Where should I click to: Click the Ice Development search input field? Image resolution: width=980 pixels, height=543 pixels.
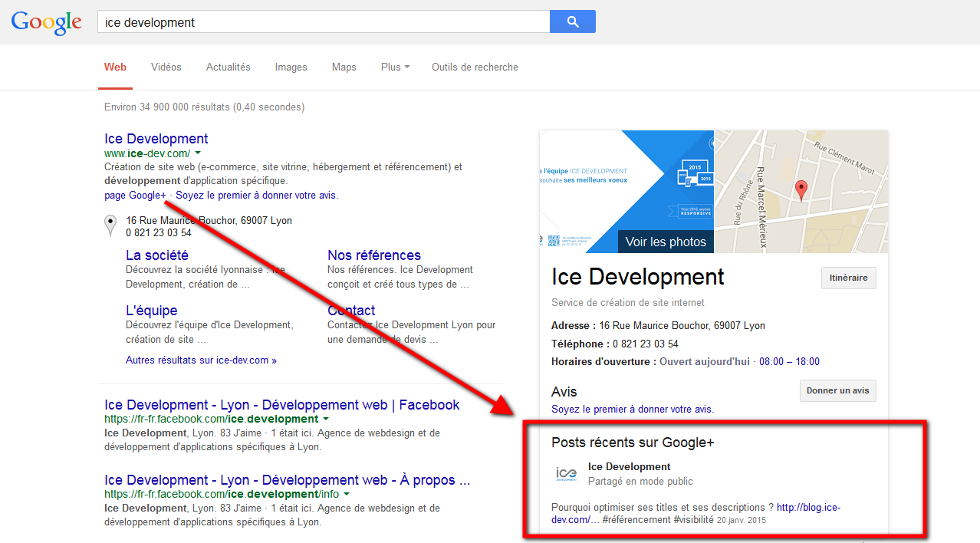(x=322, y=21)
